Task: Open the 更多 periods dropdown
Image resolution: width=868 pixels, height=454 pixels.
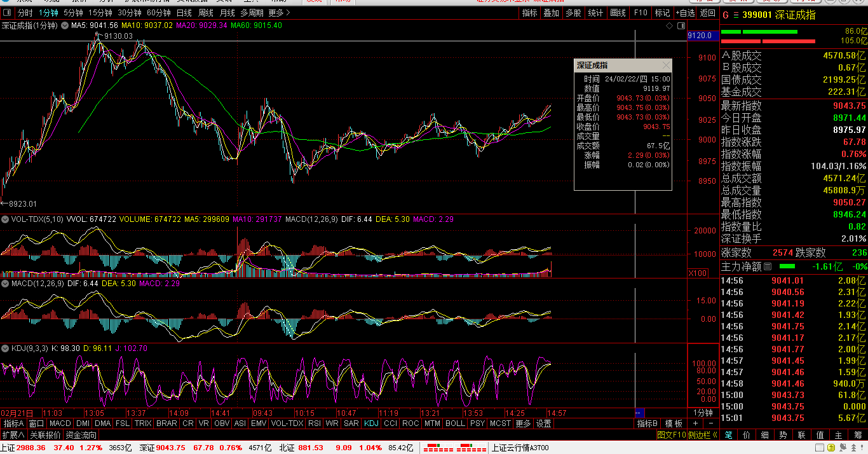Action: pos(279,13)
